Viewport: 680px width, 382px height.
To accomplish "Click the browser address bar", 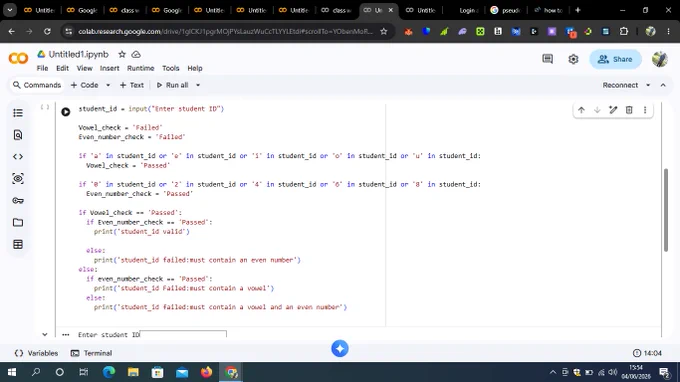I will click(x=225, y=31).
